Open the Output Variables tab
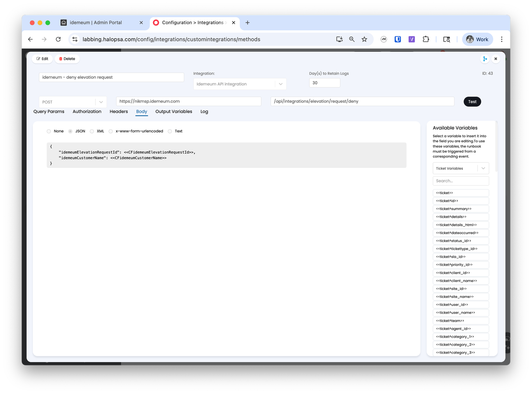 pyautogui.click(x=174, y=112)
